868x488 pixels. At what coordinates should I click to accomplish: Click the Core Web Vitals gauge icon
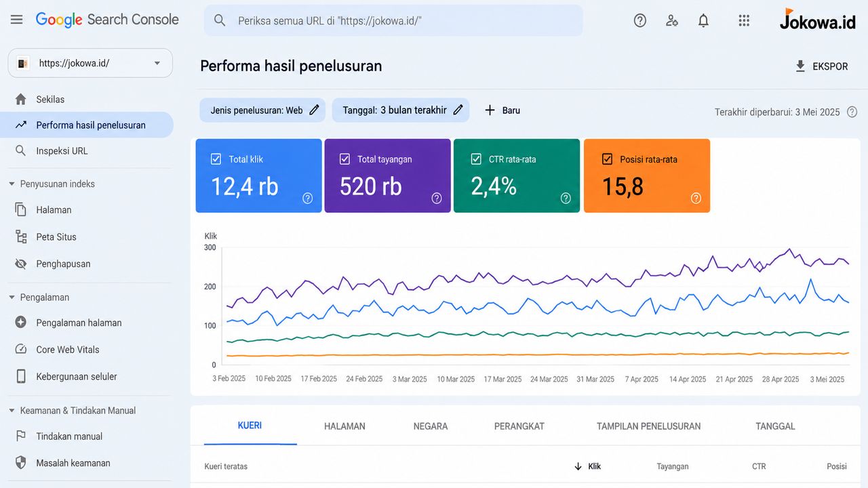21,349
